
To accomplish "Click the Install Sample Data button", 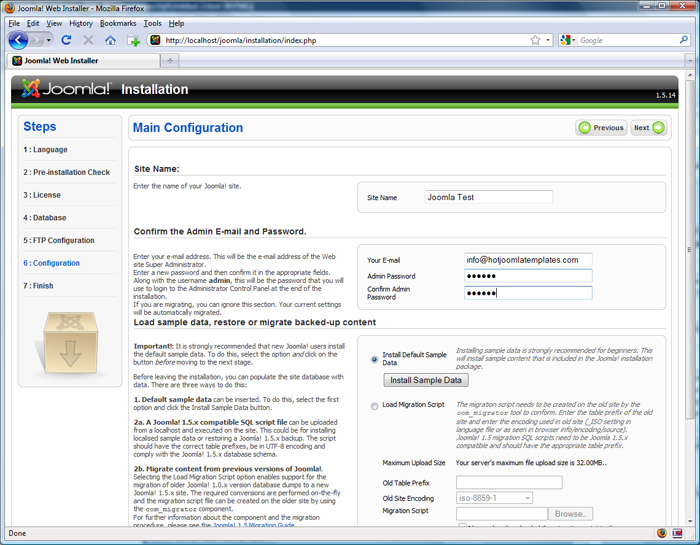I will [x=425, y=380].
